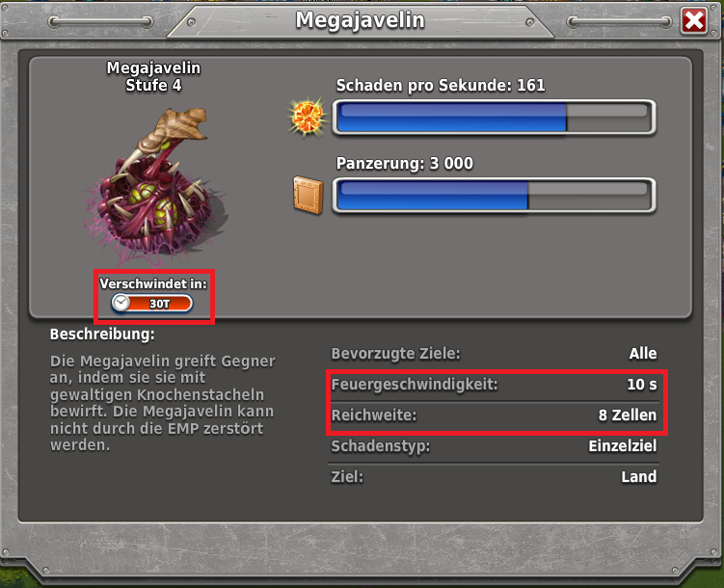Click the Megajavelin description paragraph

[x=163, y=403]
